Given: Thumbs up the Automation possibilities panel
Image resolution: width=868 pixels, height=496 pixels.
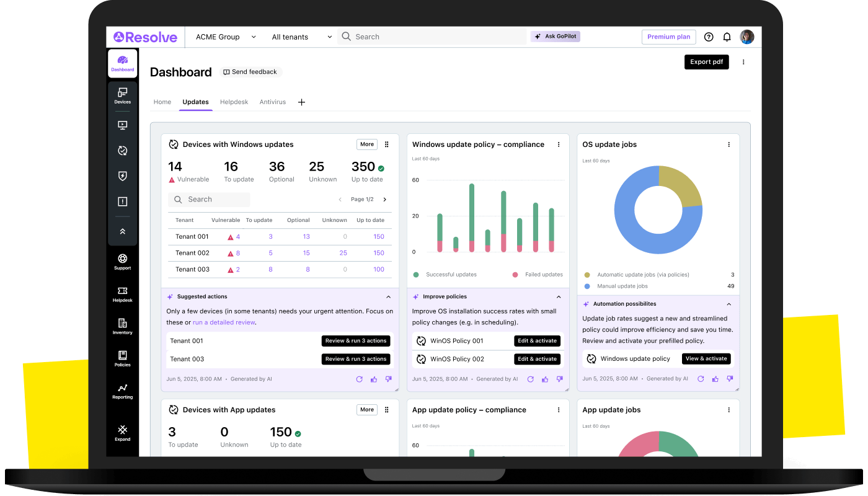Looking at the screenshot, I should pyautogui.click(x=715, y=379).
